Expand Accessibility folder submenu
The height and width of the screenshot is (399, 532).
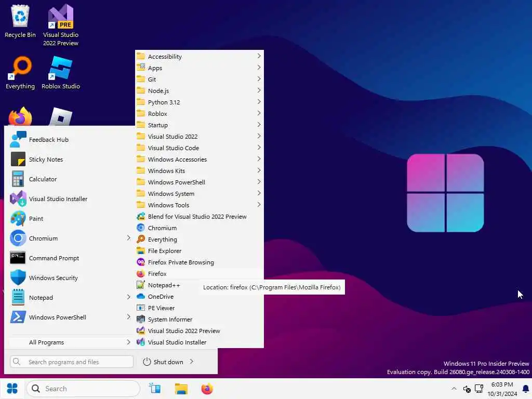click(x=199, y=56)
